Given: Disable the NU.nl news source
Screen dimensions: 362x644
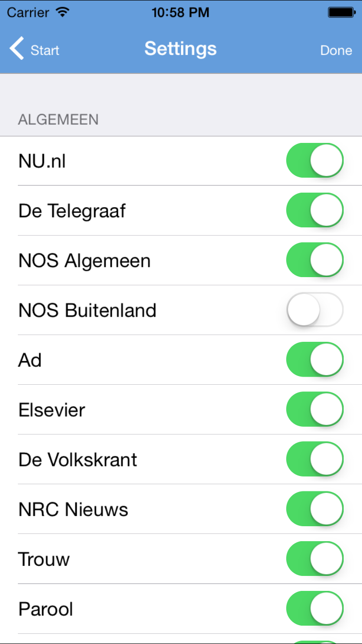Looking at the screenshot, I should (315, 160).
